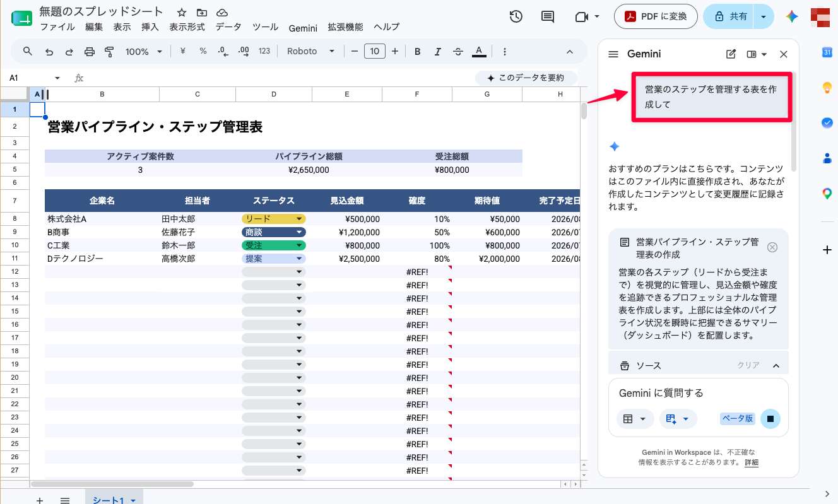Add a new sheet with plus button
This screenshot has width=838, height=504.
click(40, 500)
